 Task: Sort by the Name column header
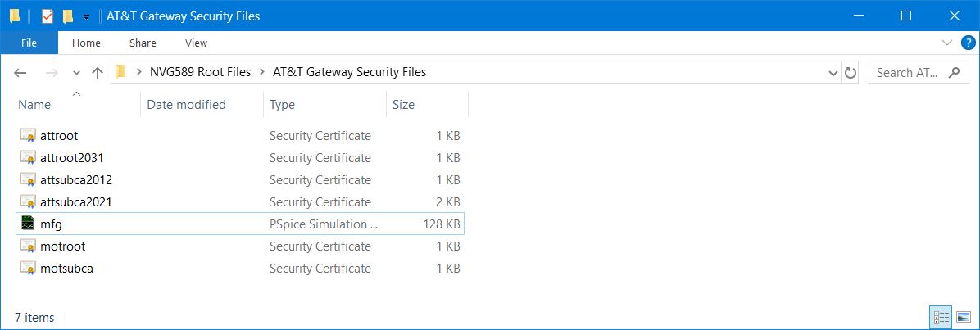point(34,104)
